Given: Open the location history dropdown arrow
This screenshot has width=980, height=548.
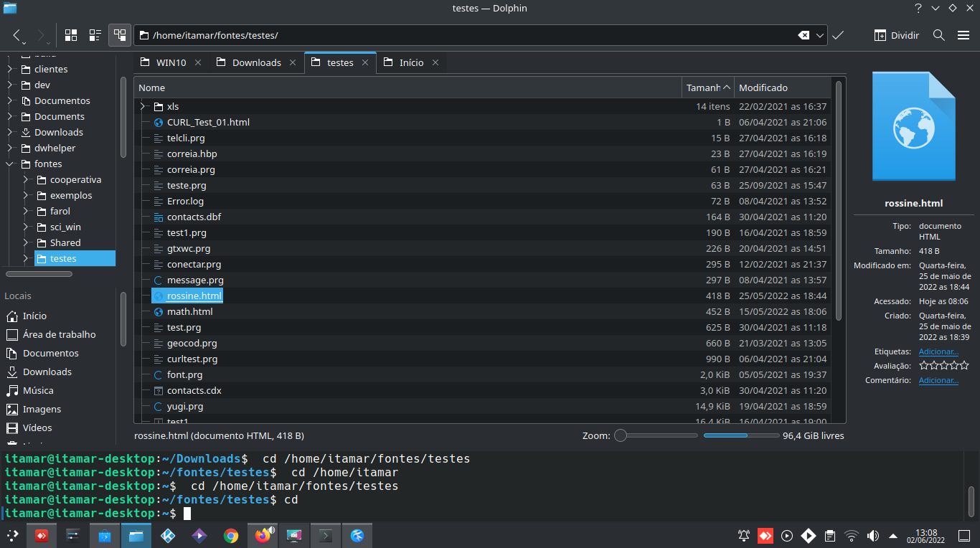Looking at the screenshot, I should [819, 35].
